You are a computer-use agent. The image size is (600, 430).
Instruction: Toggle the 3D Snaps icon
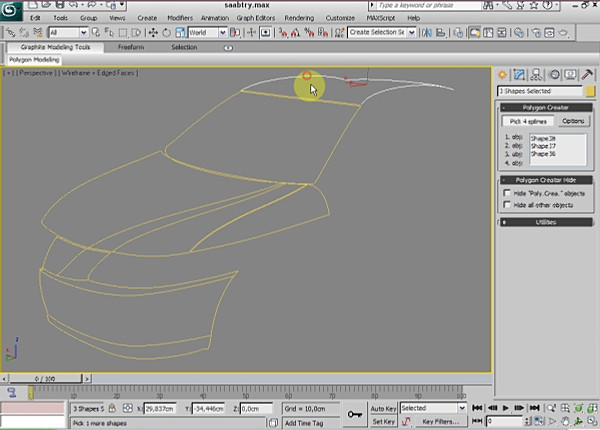click(x=283, y=33)
